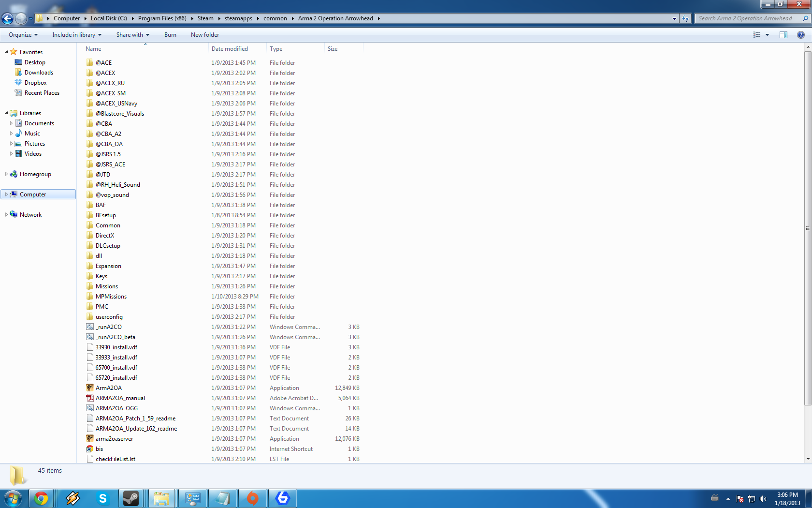Viewport: 812px width, 508px height.
Task: Open the Windows Start menu
Action: (13, 498)
